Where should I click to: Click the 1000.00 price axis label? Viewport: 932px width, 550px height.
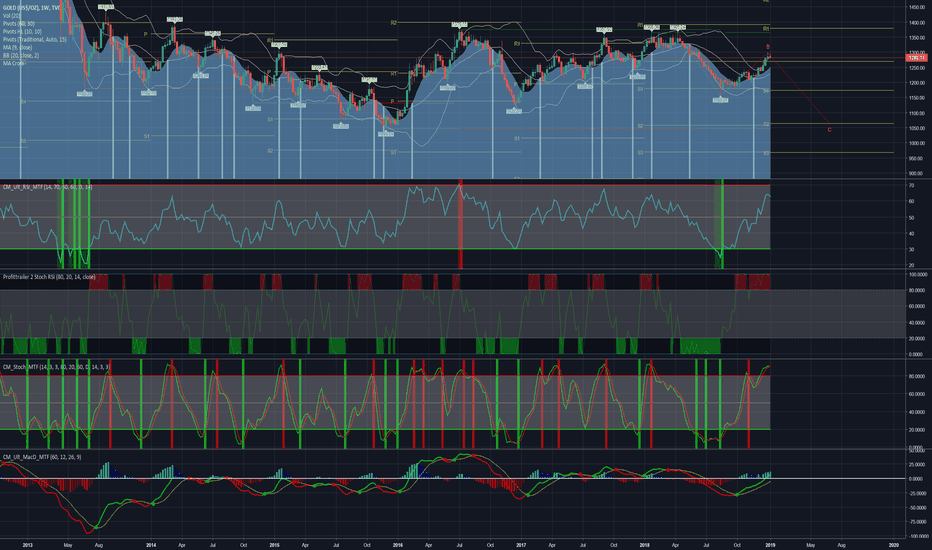(916, 143)
